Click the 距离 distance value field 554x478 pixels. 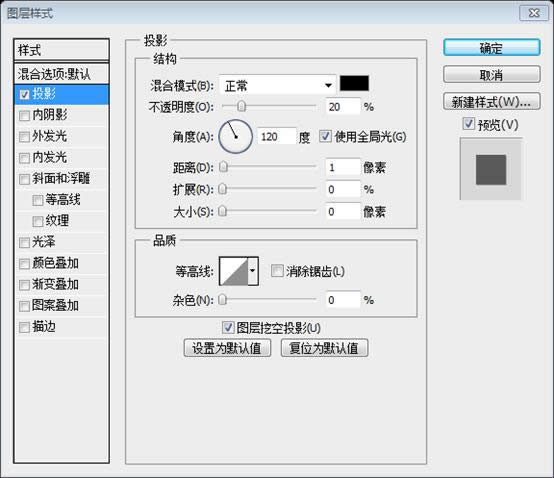click(342, 167)
